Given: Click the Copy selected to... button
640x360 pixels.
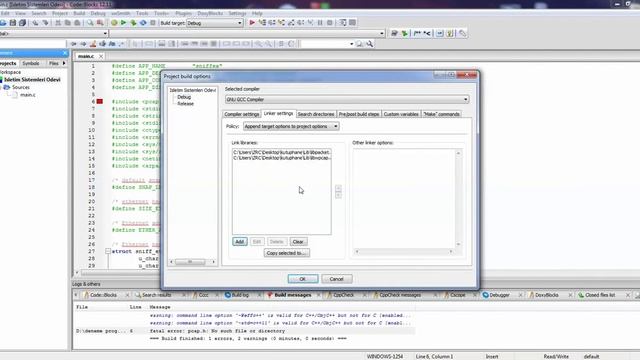Looking at the screenshot, I should click(x=287, y=253).
